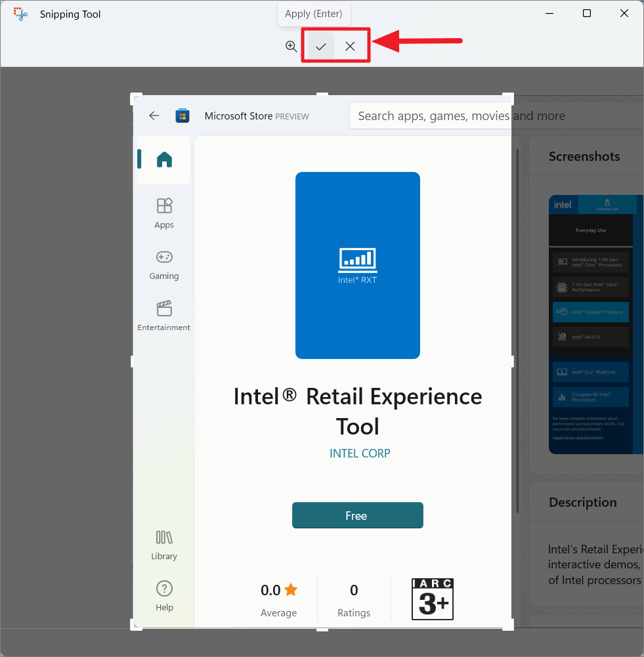Image resolution: width=644 pixels, height=657 pixels.
Task: Click the IARC 3+ age rating badge
Action: [x=432, y=599]
